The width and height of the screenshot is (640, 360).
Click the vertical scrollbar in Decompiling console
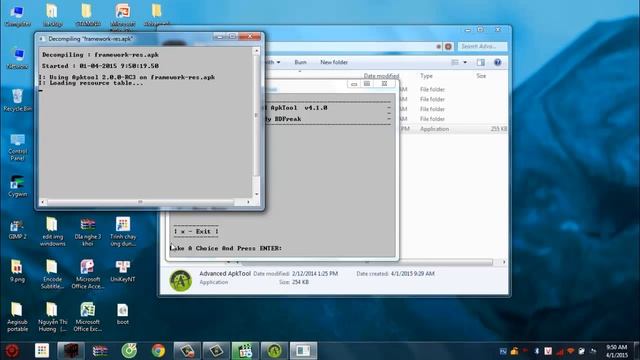[256, 116]
